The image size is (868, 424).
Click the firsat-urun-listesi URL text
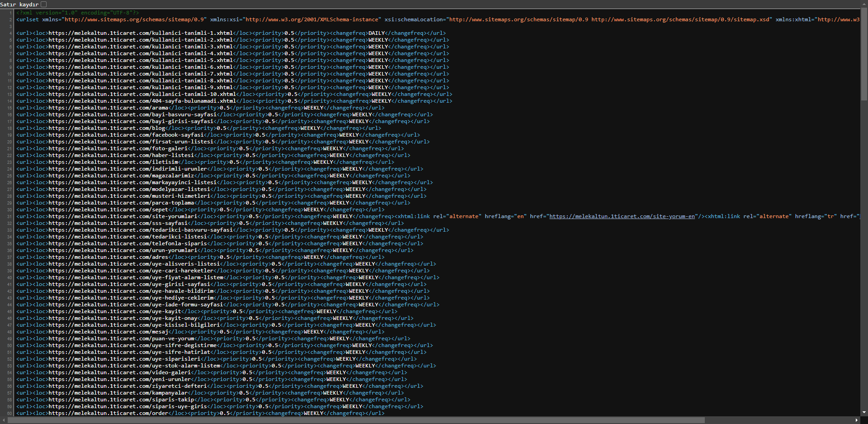131,142
